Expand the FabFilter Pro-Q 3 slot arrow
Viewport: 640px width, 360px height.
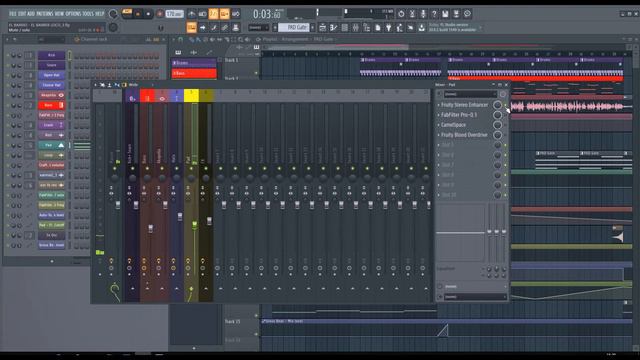[x=439, y=115]
